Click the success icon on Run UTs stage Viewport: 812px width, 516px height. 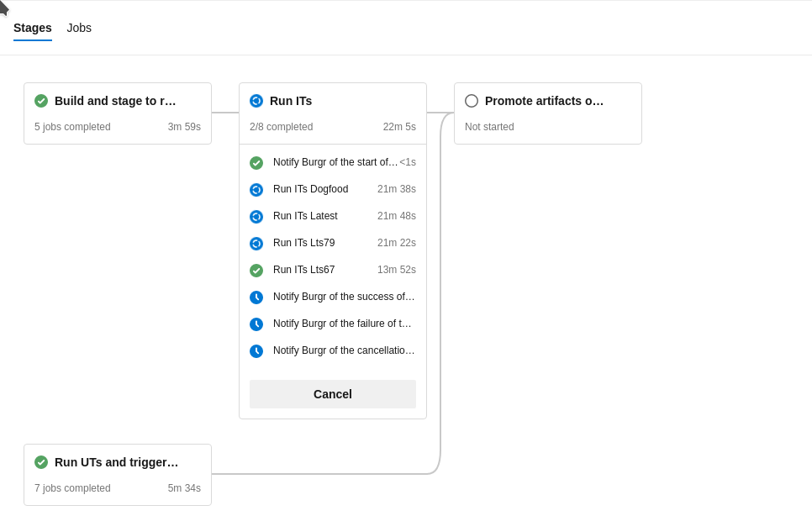[x=41, y=462]
